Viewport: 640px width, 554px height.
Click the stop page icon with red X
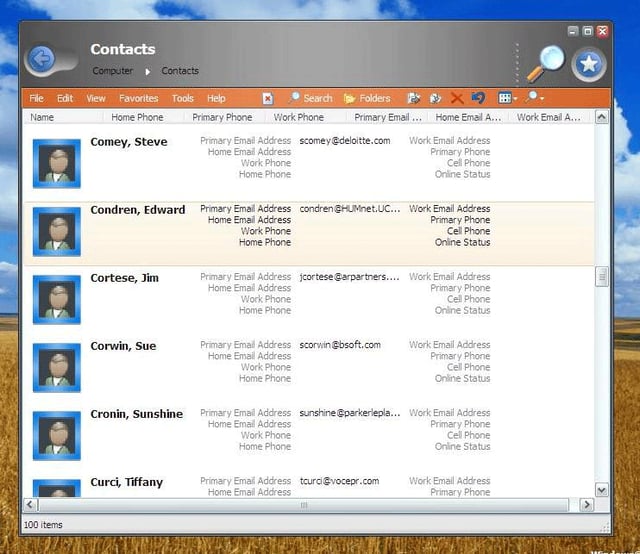click(x=268, y=98)
